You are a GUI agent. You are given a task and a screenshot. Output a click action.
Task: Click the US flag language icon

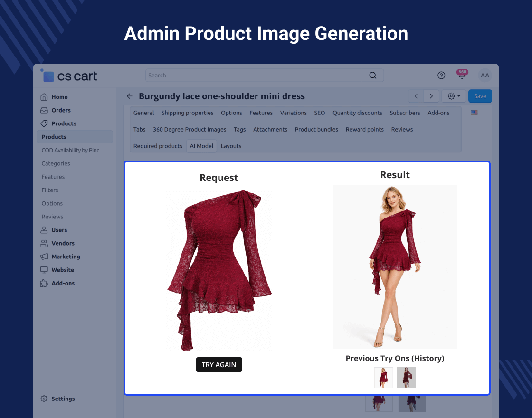474,113
